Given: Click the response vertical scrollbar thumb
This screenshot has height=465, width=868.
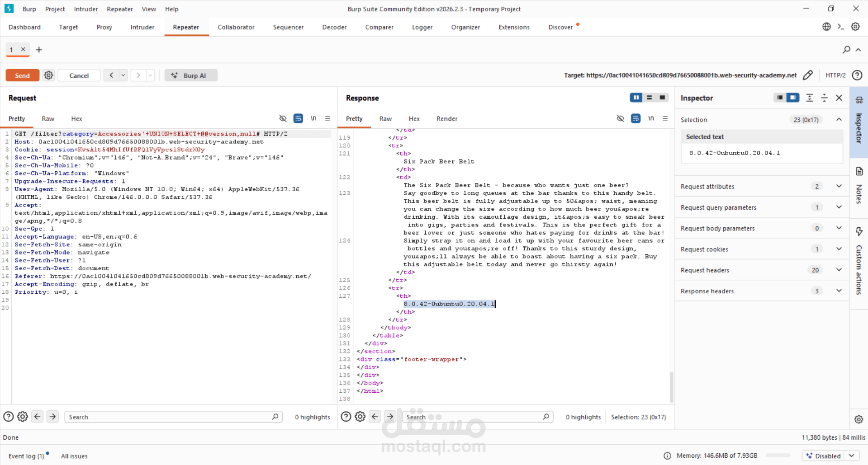Looking at the screenshot, I should (671, 387).
